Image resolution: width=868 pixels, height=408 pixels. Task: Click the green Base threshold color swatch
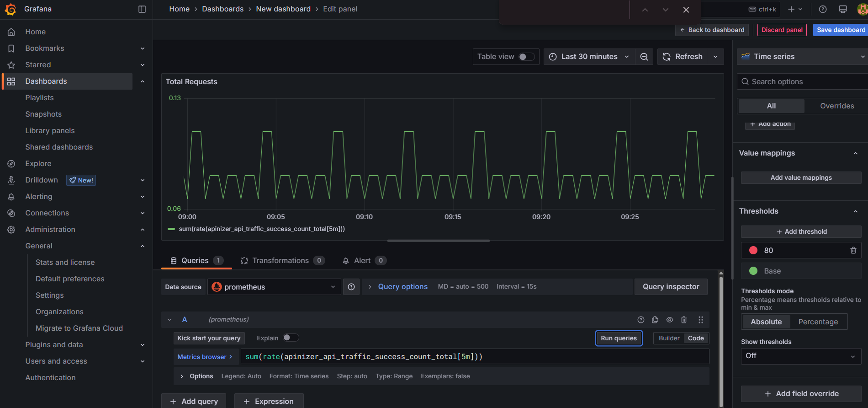pyautogui.click(x=753, y=271)
